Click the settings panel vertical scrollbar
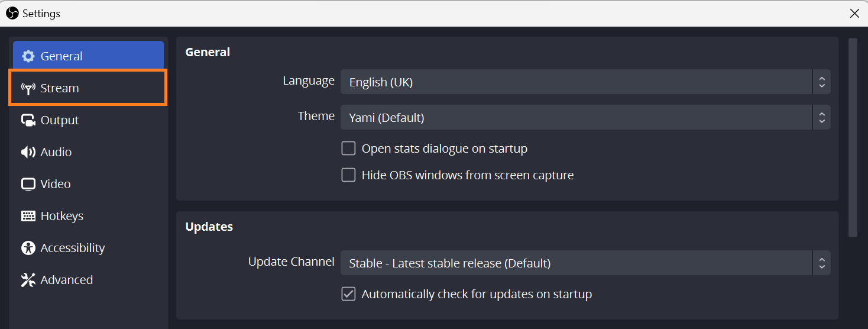 [x=853, y=137]
